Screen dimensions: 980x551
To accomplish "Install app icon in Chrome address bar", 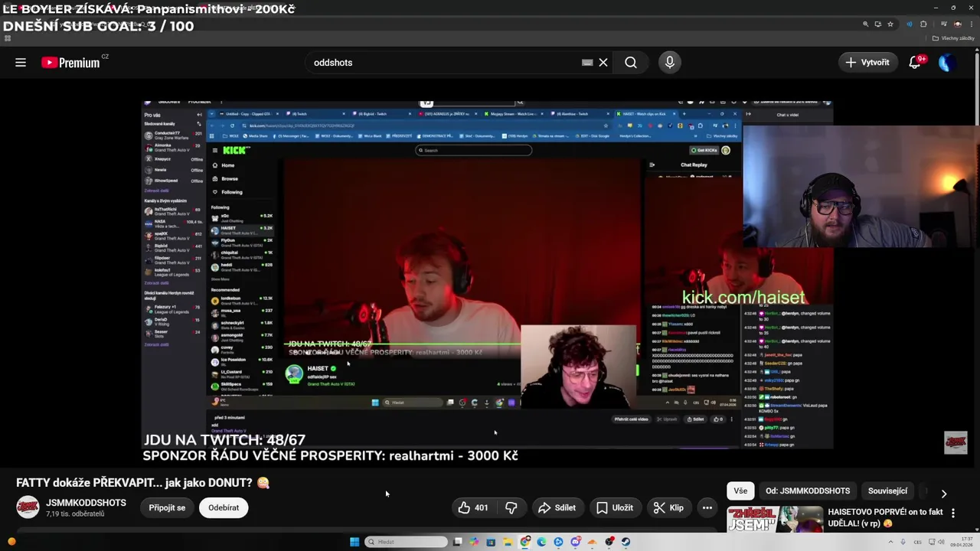I will 878,24.
